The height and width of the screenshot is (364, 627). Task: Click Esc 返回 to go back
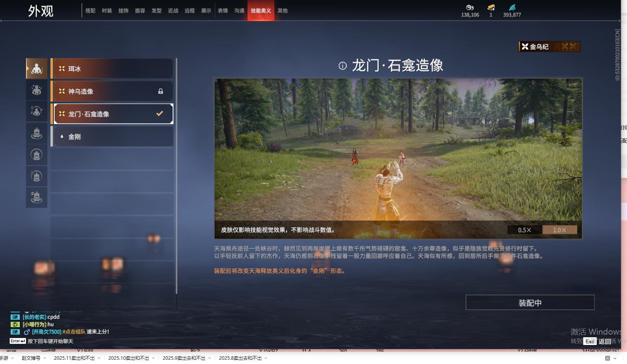598,341
